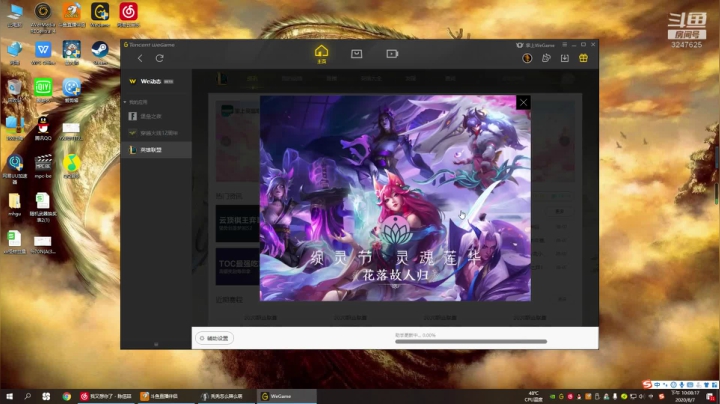Open the user avatar in WeGame header

[527, 58]
